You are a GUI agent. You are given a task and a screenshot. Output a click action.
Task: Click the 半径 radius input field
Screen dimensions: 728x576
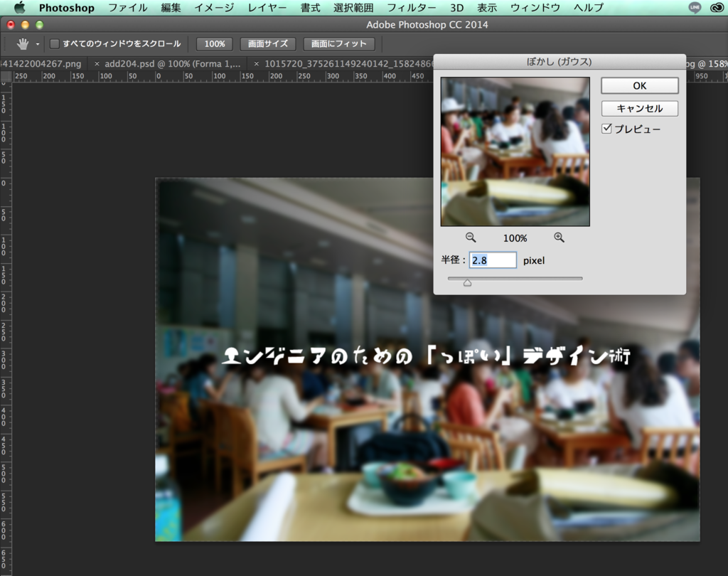point(493,260)
